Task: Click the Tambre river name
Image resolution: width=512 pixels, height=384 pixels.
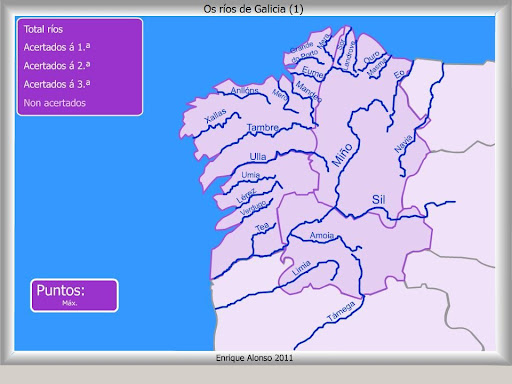Action: (x=263, y=127)
